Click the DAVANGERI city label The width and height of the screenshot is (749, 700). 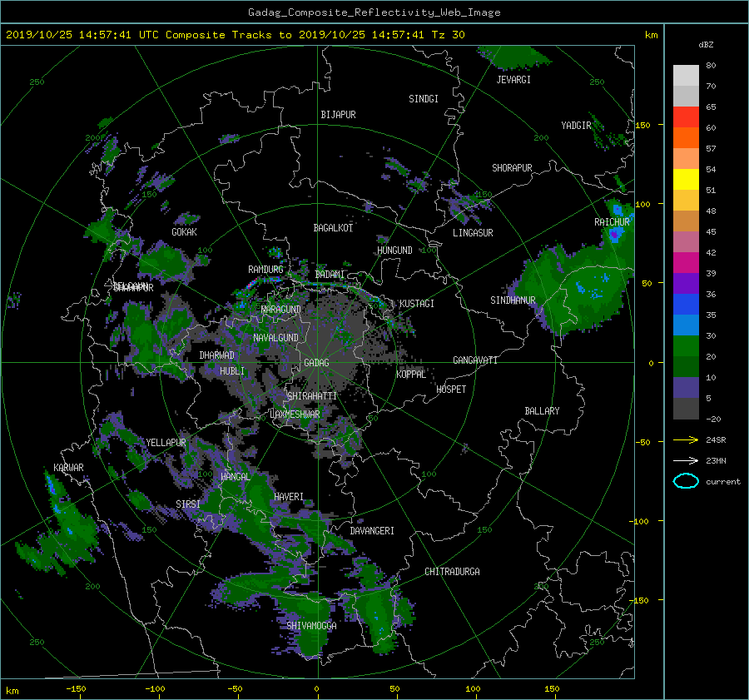click(372, 531)
